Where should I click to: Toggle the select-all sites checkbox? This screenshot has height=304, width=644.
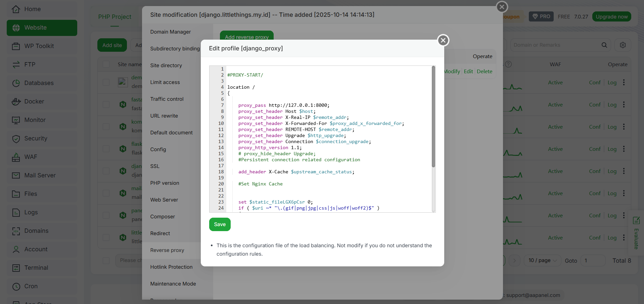pyautogui.click(x=106, y=64)
